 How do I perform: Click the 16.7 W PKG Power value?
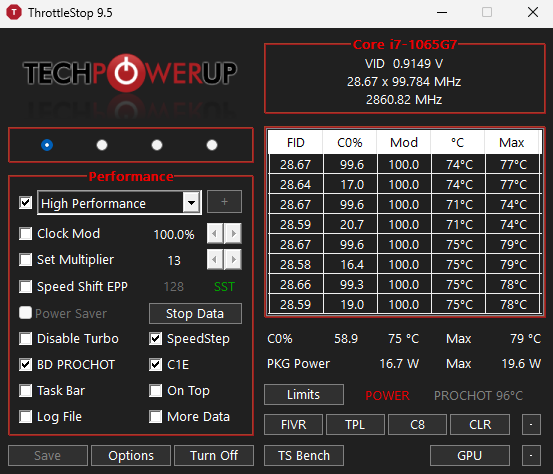pyautogui.click(x=399, y=364)
